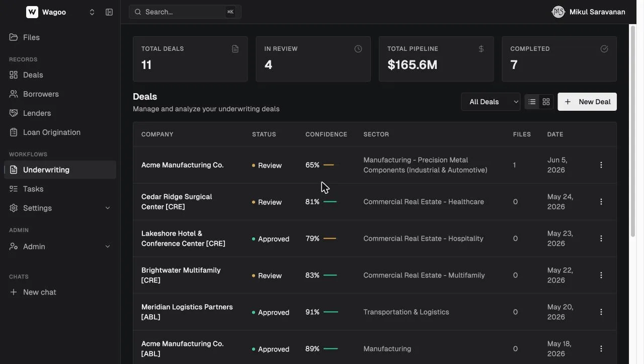Open actions menu for Cedar Ridge Surgical Center
This screenshot has width=644, height=364.
pyautogui.click(x=601, y=202)
